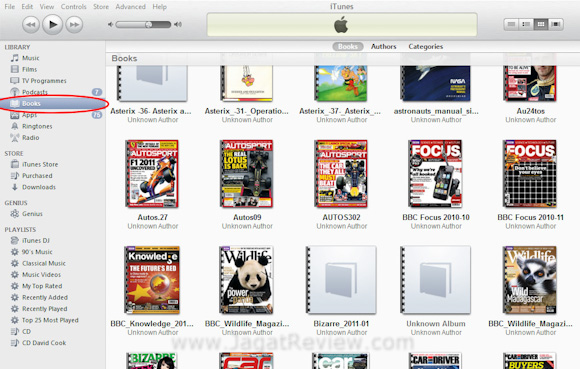The width and height of the screenshot is (580, 369).
Task: Adjust the volume slider knob
Action: [x=149, y=24]
